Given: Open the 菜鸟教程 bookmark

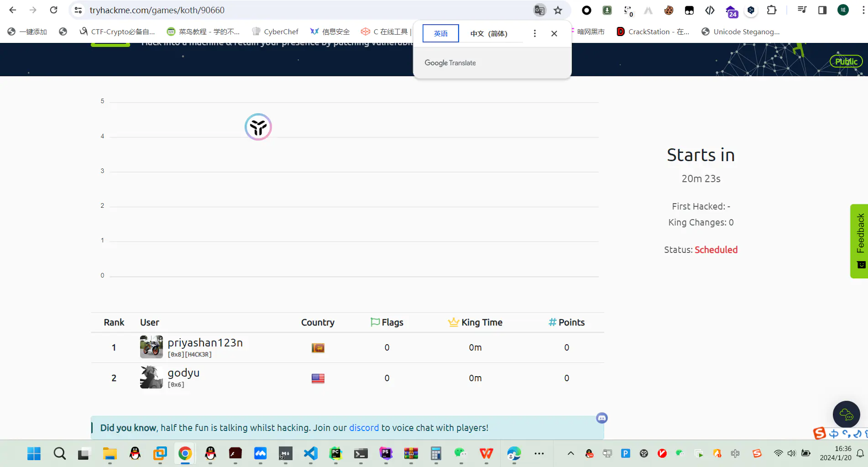Looking at the screenshot, I should [x=203, y=31].
